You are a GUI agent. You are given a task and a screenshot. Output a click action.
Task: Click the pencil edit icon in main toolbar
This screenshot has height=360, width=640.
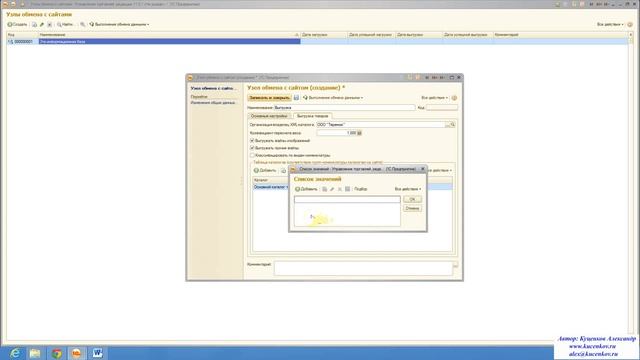[x=42, y=24]
